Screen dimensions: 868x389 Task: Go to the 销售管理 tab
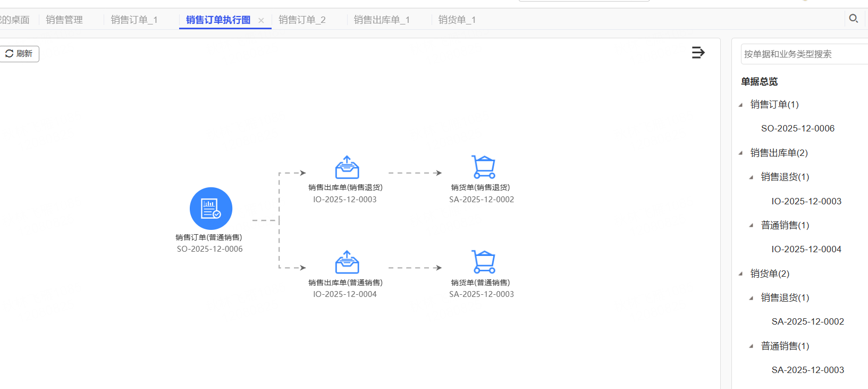click(64, 20)
